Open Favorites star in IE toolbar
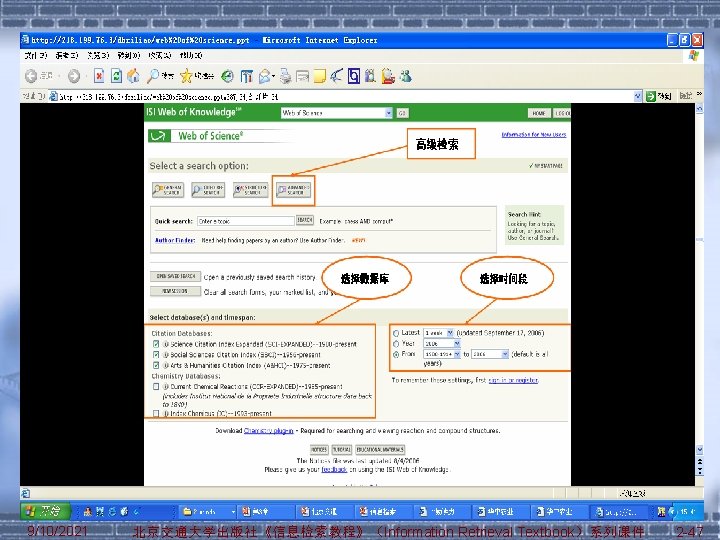The height and width of the screenshot is (540, 720). point(186,76)
